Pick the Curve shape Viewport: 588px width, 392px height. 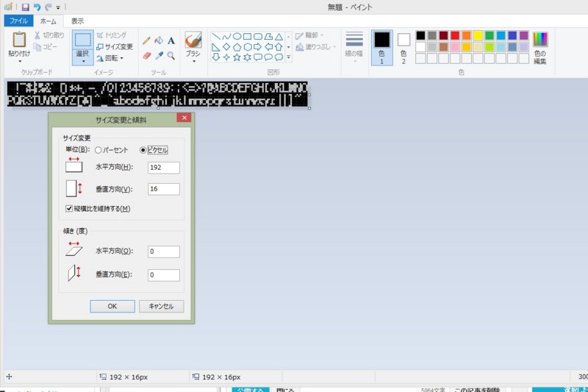(x=226, y=37)
